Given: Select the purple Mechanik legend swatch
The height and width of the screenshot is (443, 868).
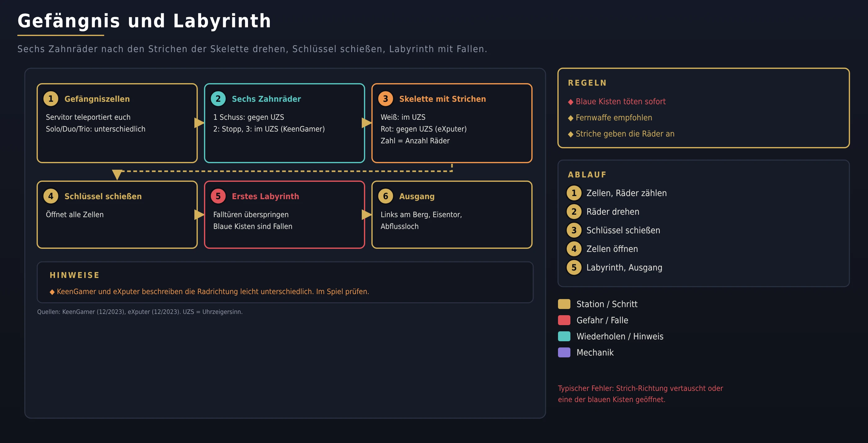Looking at the screenshot, I should [564, 353].
